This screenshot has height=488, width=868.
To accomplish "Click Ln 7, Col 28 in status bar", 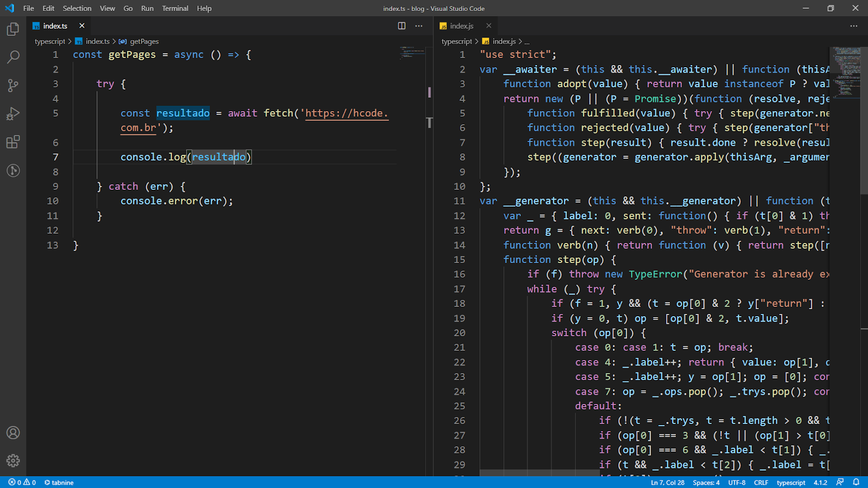I will click(x=667, y=482).
